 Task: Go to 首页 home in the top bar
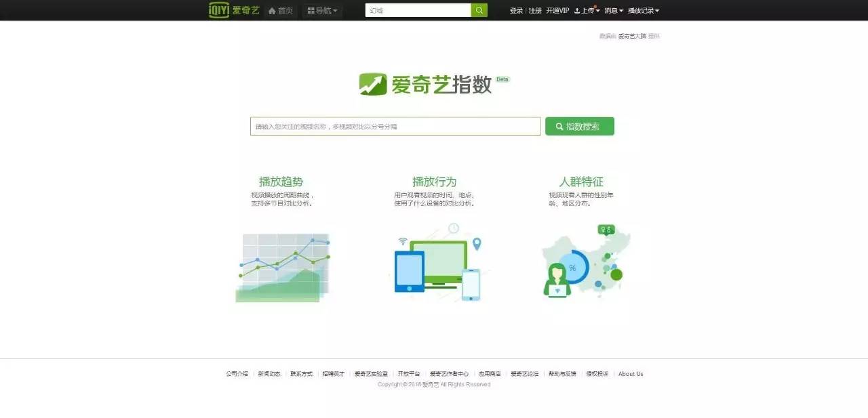[x=281, y=11]
